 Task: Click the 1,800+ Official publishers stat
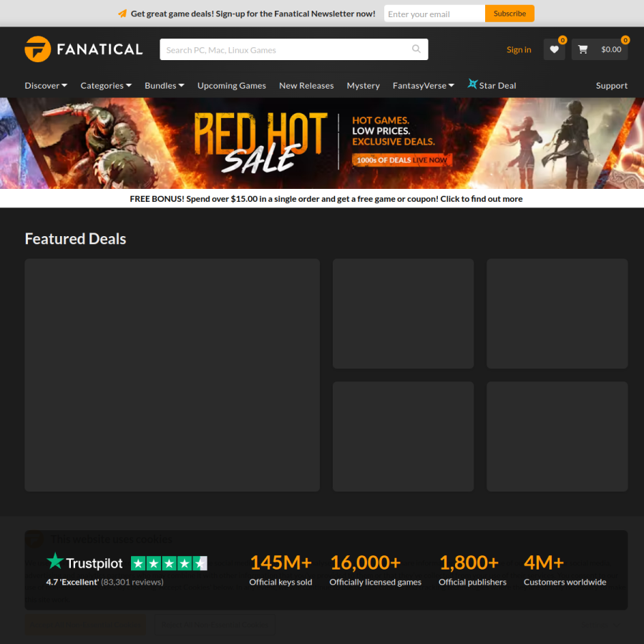click(x=472, y=570)
